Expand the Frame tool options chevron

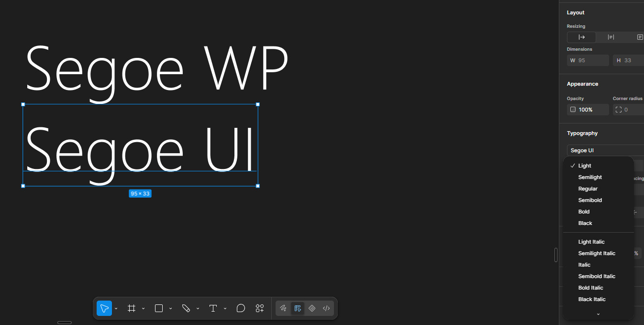coord(143,309)
